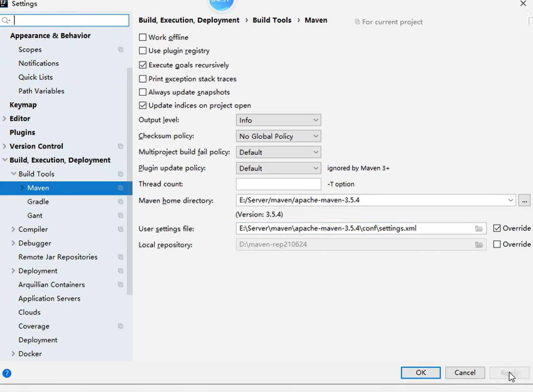Expand the Maven tree node arrow

[x=22, y=188]
